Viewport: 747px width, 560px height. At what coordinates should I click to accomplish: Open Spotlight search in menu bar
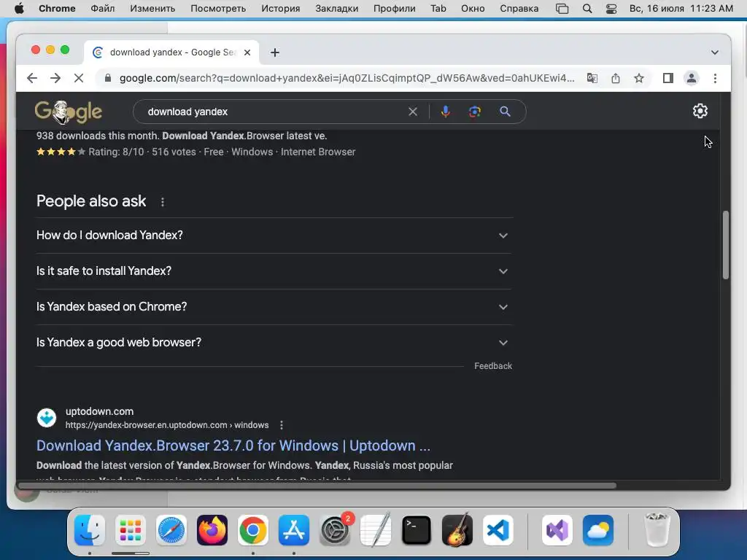[587, 9]
